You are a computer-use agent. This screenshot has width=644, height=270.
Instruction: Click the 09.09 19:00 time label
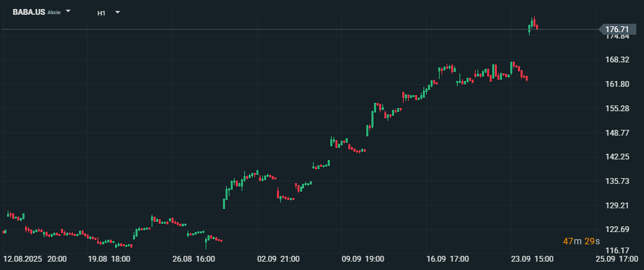tap(363, 259)
